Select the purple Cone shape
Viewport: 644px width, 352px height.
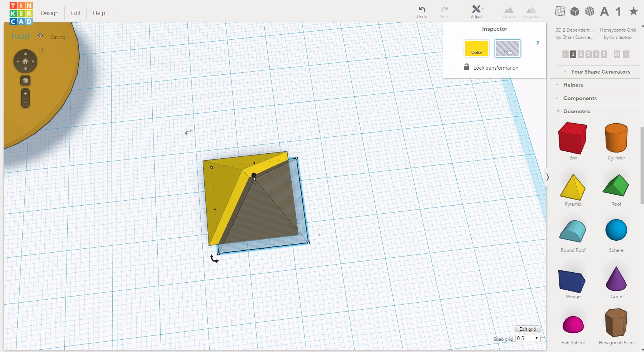tap(616, 278)
